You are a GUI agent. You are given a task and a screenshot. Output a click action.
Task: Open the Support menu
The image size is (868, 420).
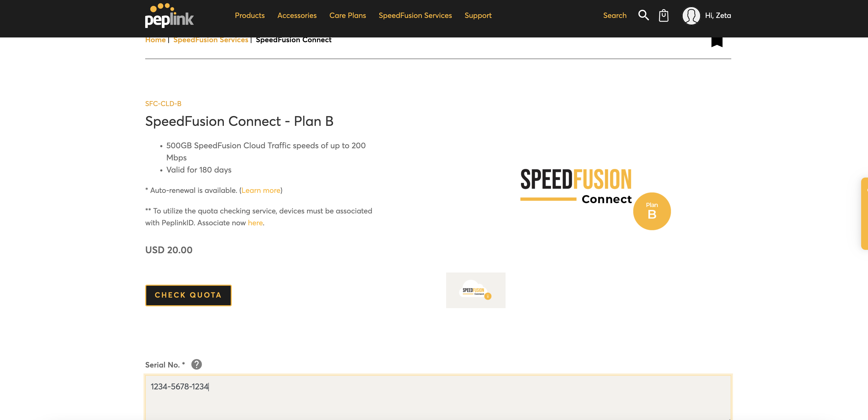478,16
